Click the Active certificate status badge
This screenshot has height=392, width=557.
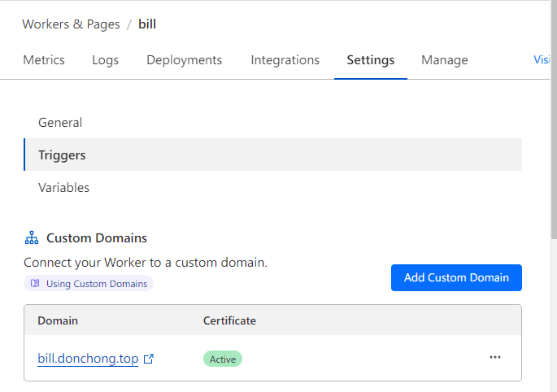[223, 359]
